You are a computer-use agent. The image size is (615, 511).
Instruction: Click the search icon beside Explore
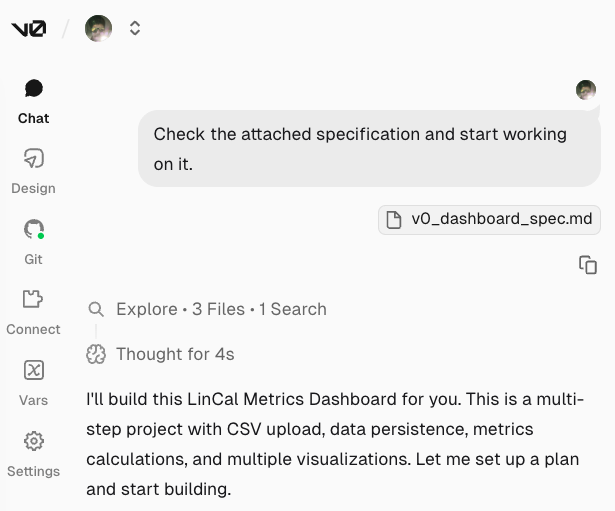pos(96,309)
